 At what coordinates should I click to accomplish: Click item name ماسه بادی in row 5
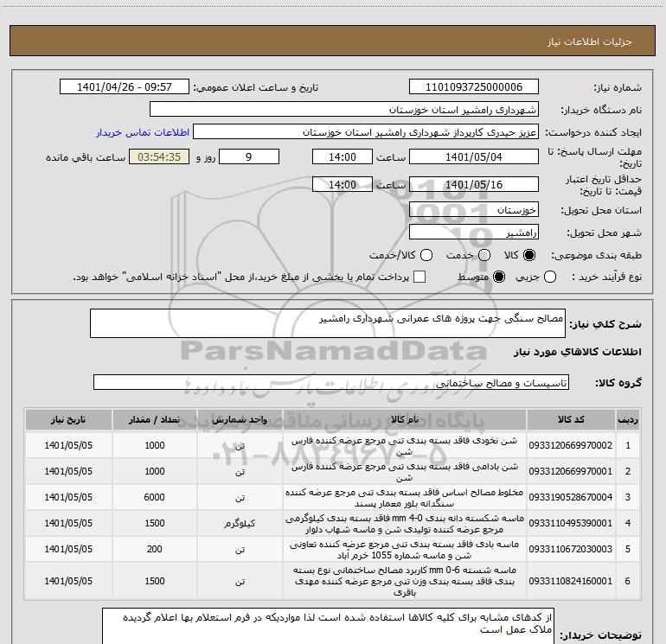tap(405, 549)
